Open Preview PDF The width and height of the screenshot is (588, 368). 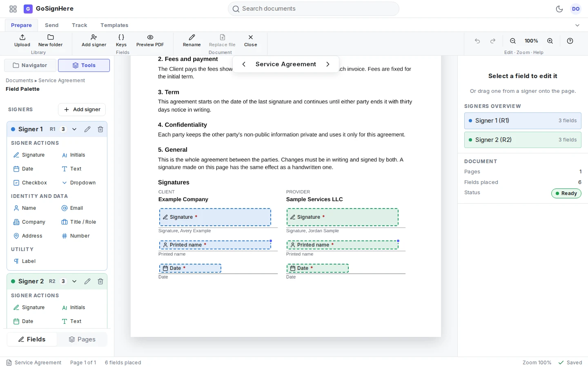tap(150, 40)
